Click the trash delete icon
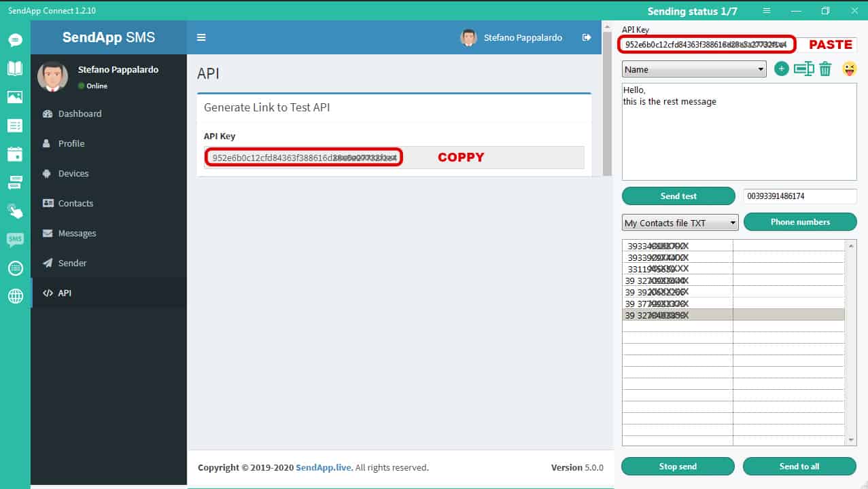868x489 pixels. coord(825,69)
